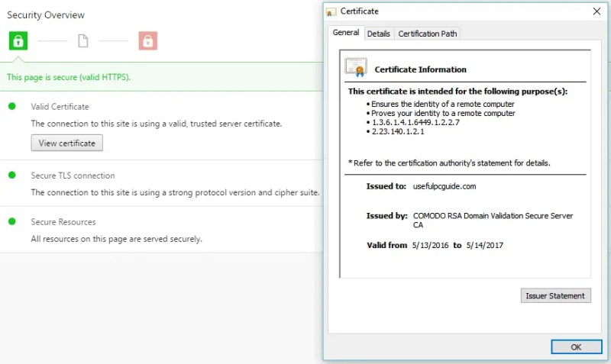Click the Certificate window title bar icon
The width and height of the screenshot is (611, 364).
(331, 11)
